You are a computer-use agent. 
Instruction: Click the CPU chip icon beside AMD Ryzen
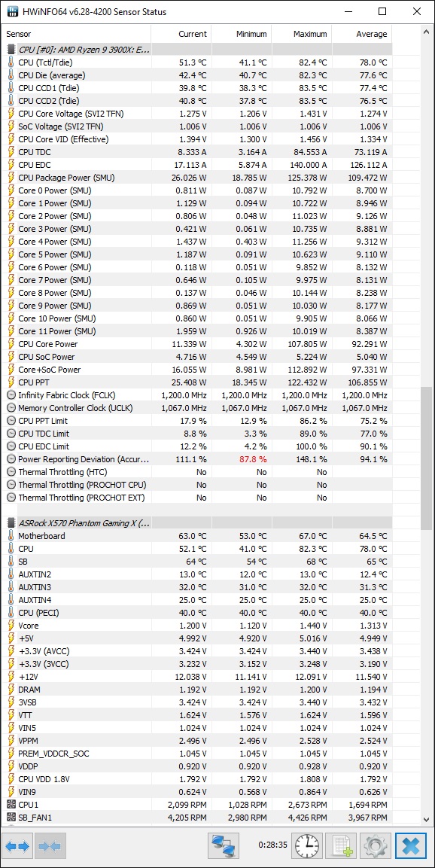(x=11, y=49)
